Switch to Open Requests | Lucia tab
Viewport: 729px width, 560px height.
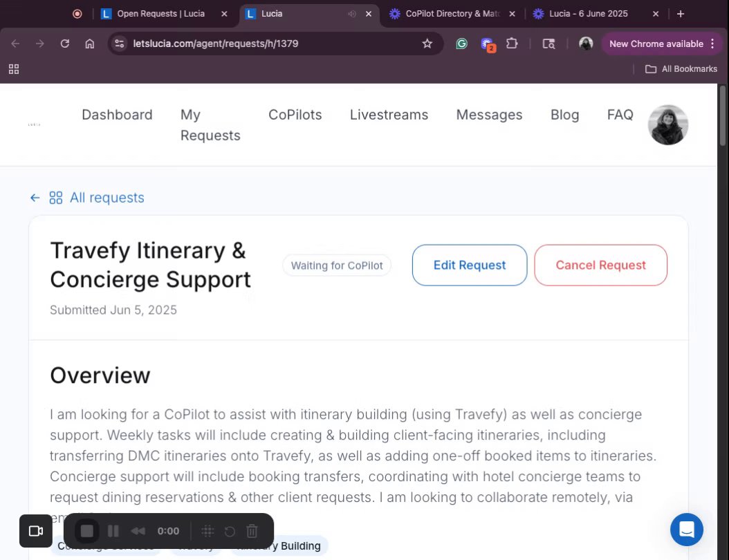click(x=160, y=14)
